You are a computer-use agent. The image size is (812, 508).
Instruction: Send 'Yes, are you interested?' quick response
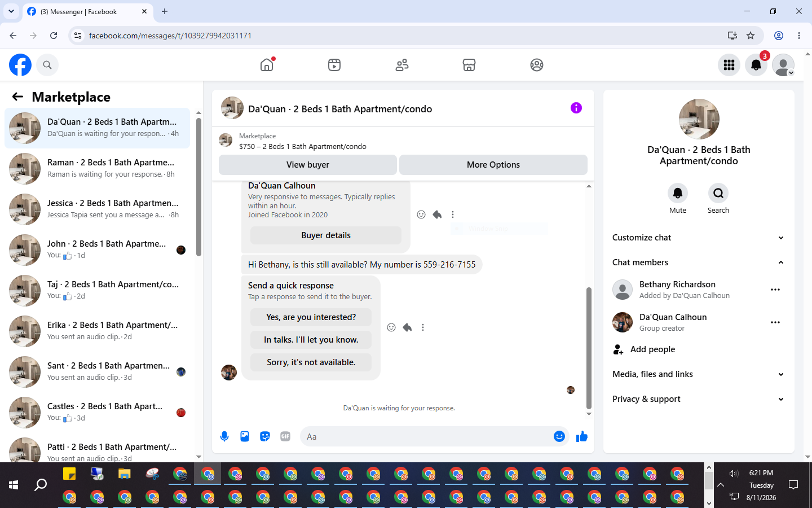coord(311,317)
